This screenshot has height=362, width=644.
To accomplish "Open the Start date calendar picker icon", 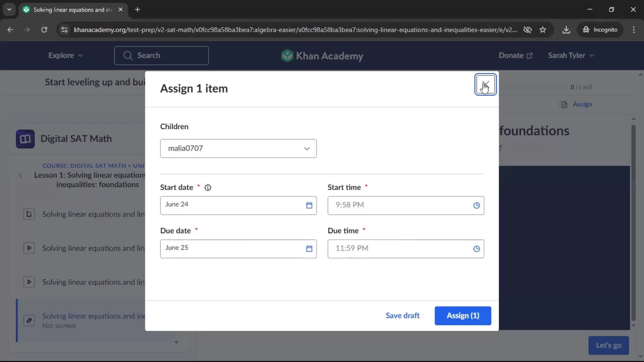I will point(309,205).
